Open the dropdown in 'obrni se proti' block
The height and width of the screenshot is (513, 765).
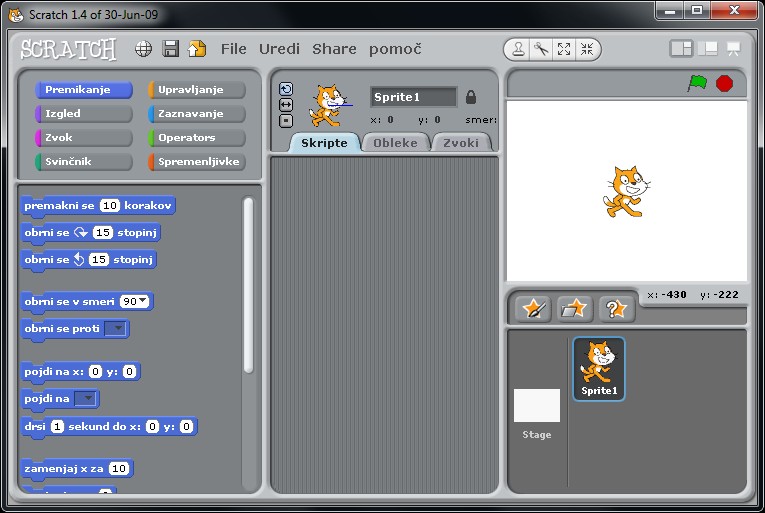coord(117,328)
